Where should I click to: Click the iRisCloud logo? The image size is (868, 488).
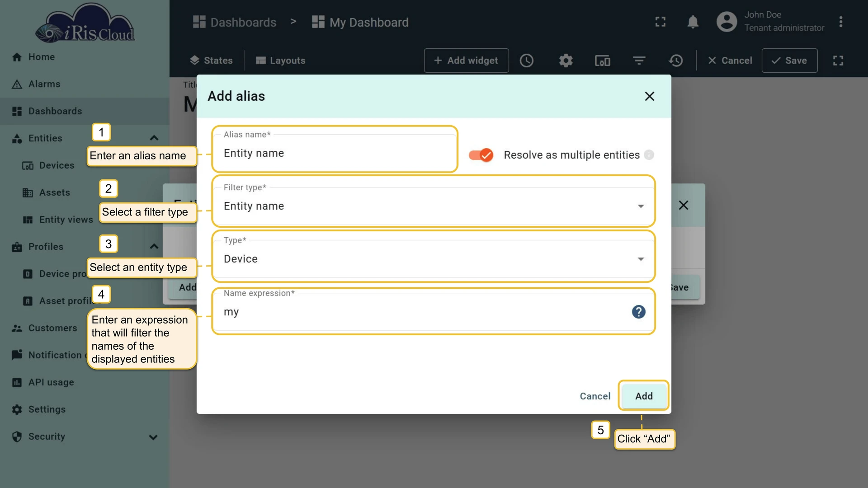point(85,23)
